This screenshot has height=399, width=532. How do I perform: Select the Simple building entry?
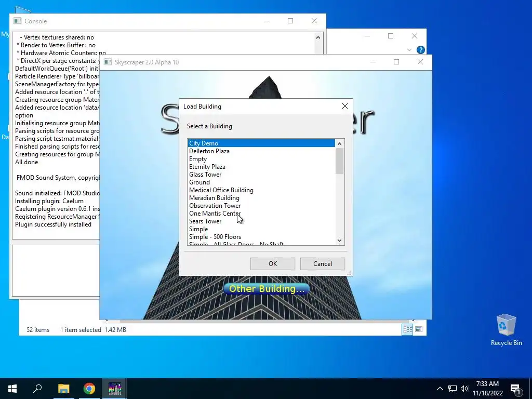point(261,229)
